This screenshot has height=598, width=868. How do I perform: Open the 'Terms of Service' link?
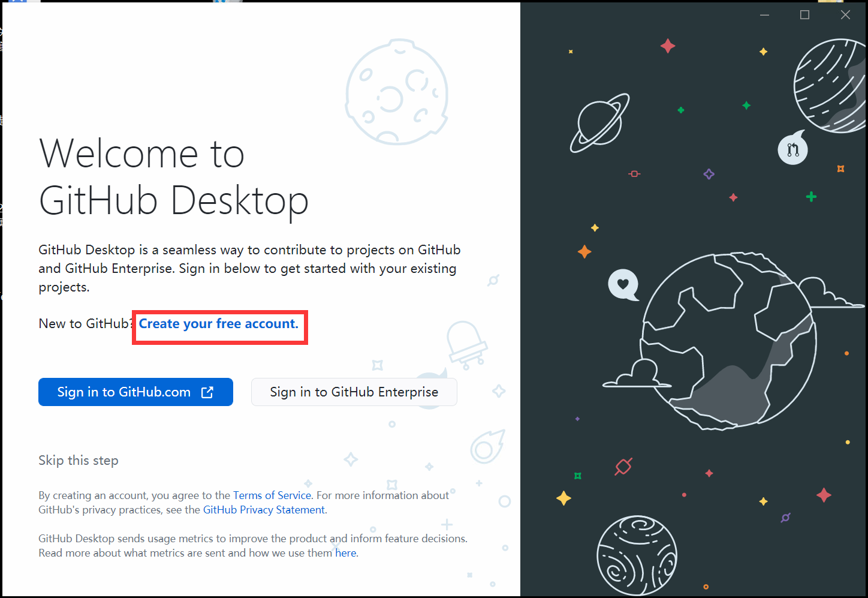coord(272,495)
